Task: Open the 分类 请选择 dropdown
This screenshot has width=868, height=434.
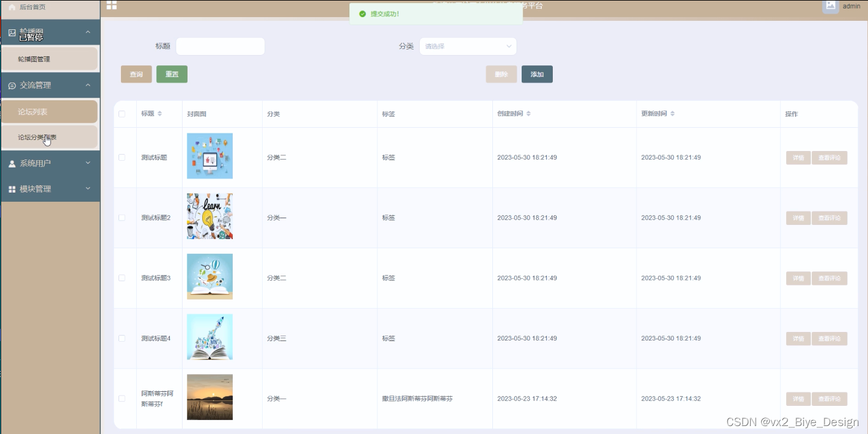Action: click(468, 46)
